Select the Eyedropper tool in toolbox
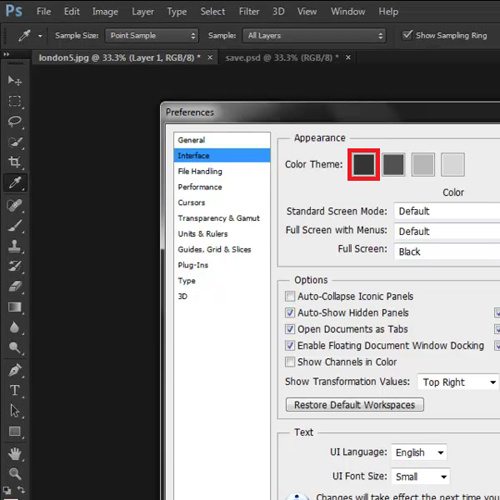 pyautogui.click(x=15, y=183)
